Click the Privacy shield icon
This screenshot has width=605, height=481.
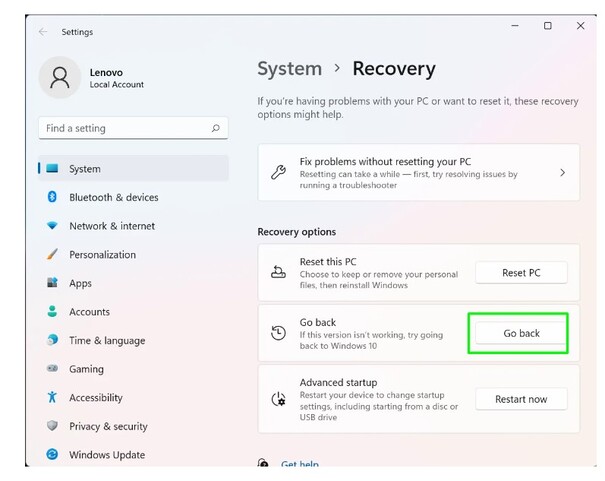pyautogui.click(x=52, y=425)
